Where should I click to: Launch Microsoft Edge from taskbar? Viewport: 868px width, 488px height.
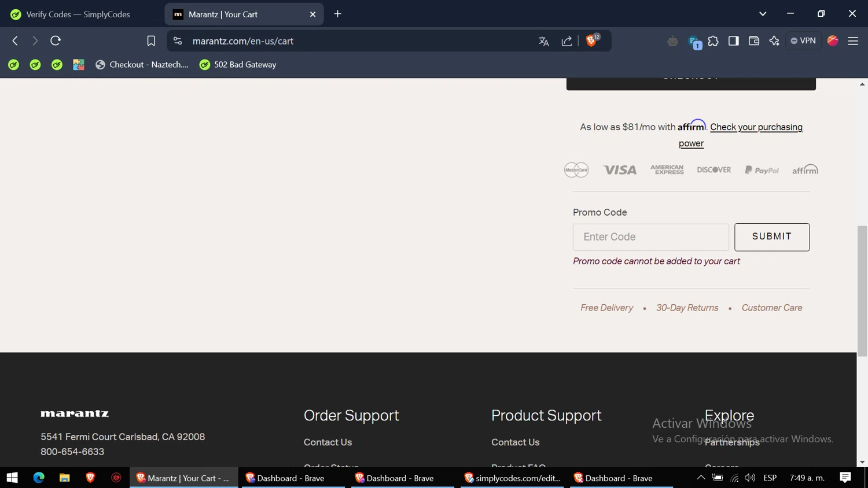(x=39, y=478)
